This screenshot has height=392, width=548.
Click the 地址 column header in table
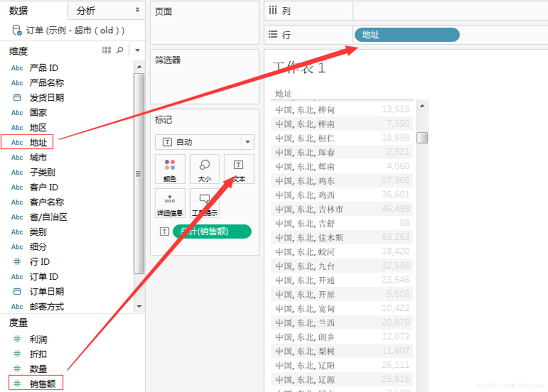pos(284,94)
